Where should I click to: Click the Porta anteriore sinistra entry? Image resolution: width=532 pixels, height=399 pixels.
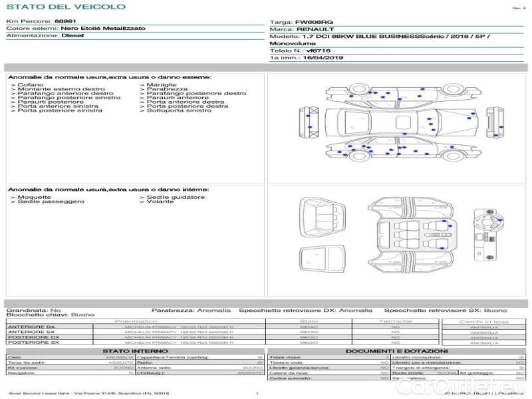[58, 106]
